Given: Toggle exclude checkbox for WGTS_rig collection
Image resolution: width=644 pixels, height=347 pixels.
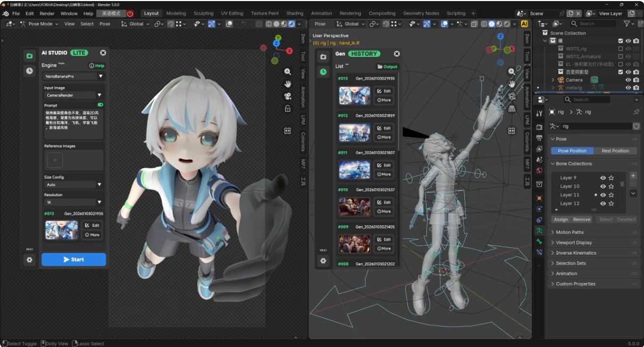Looking at the screenshot, I should pos(620,48).
